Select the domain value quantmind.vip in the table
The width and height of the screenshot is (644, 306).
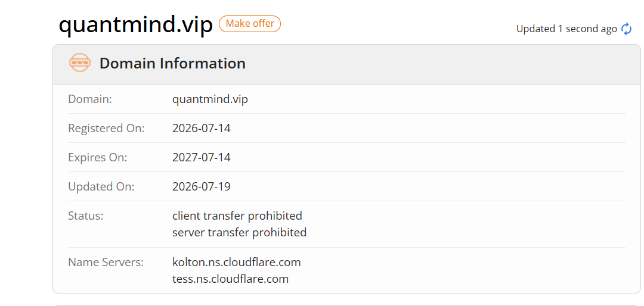click(210, 99)
